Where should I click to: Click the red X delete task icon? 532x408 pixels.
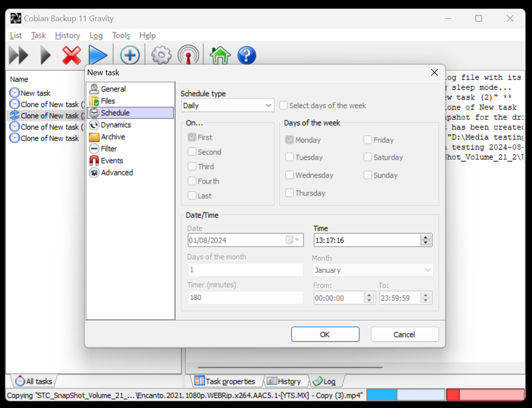pos(71,55)
